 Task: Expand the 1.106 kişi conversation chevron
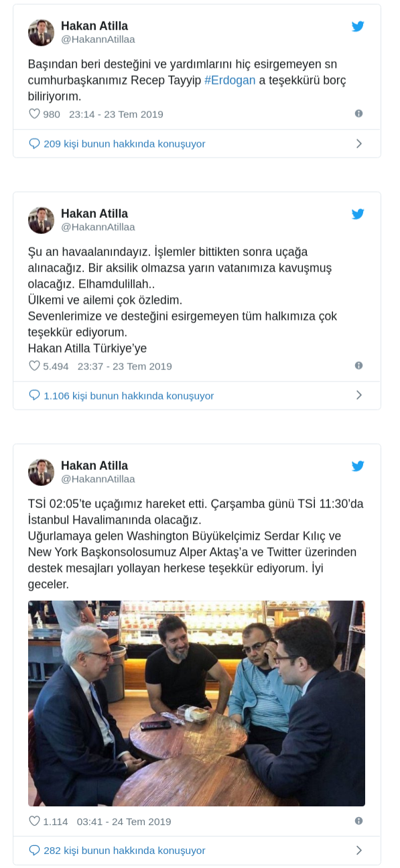pyautogui.click(x=359, y=395)
